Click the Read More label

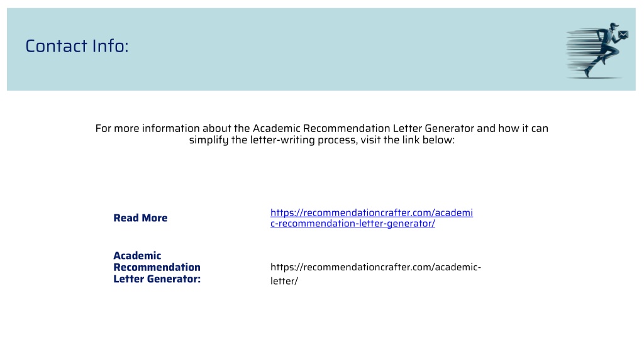(140, 218)
